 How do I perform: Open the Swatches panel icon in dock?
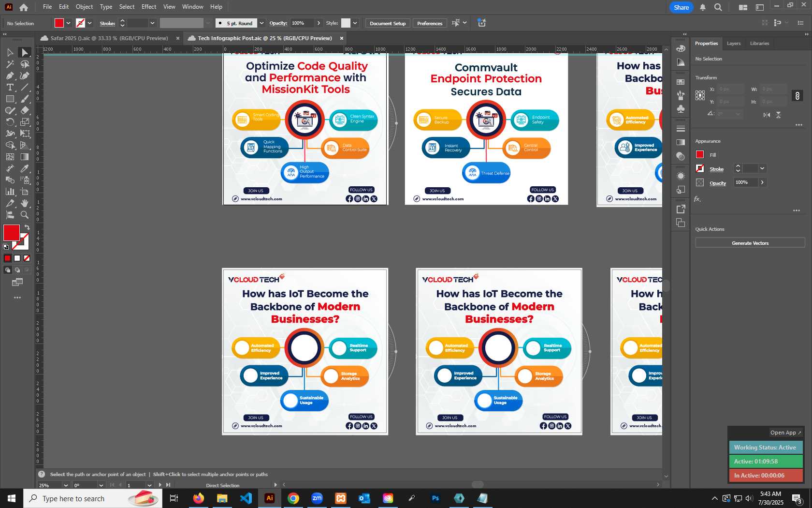[x=681, y=82]
